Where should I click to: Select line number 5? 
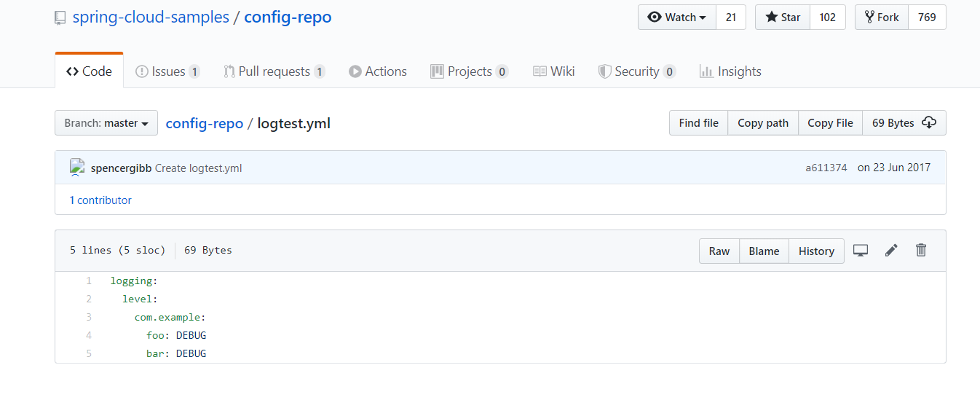point(88,353)
